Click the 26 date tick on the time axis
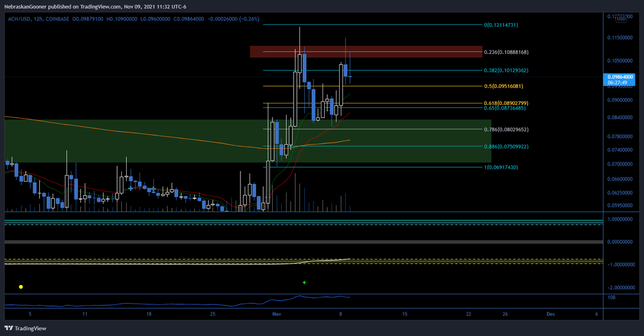 [505, 313]
